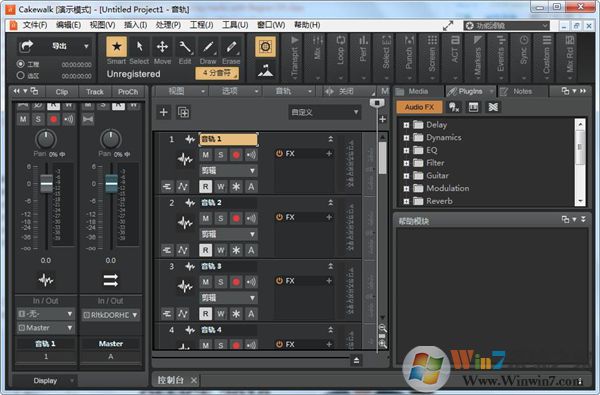Activate the Move tool

pyautogui.click(x=162, y=47)
